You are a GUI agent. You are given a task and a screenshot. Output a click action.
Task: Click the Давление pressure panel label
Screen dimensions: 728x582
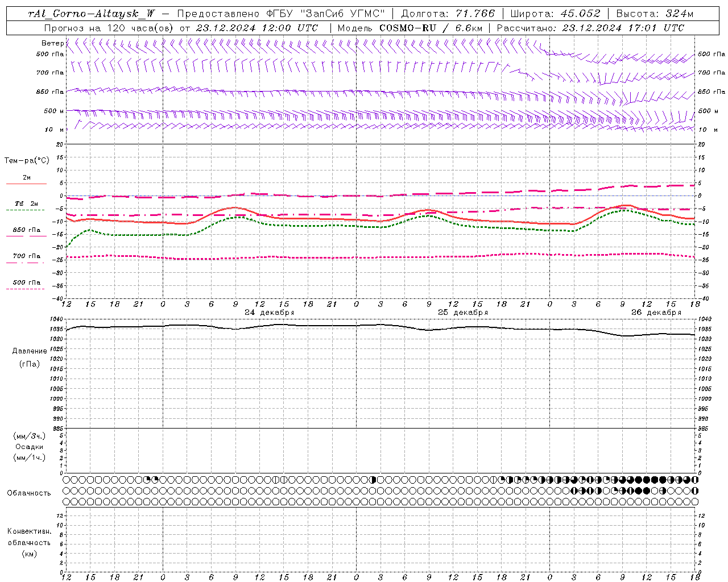coord(29,351)
